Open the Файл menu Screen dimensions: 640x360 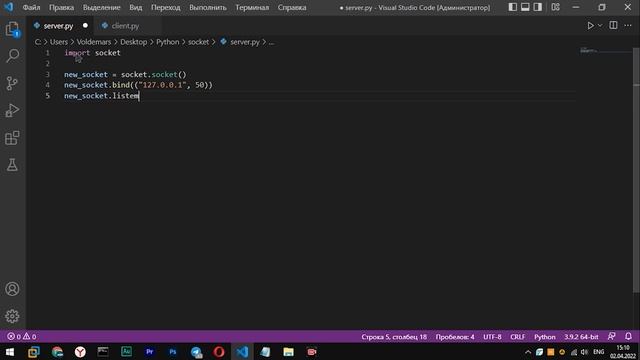click(31, 7)
